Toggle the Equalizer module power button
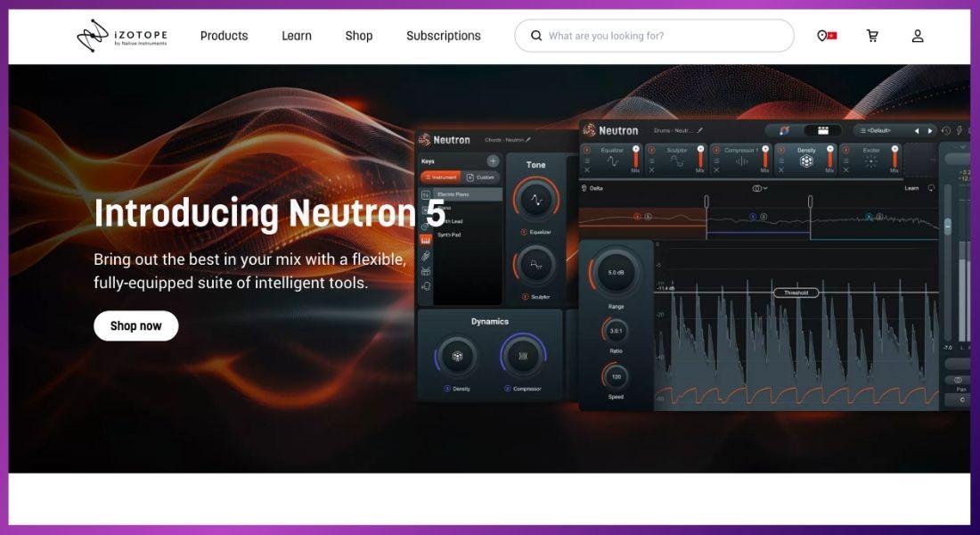Screen dimensions: 980x535 point(587,150)
